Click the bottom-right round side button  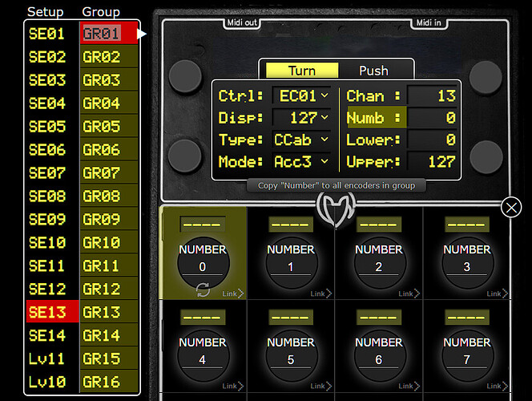486,157
